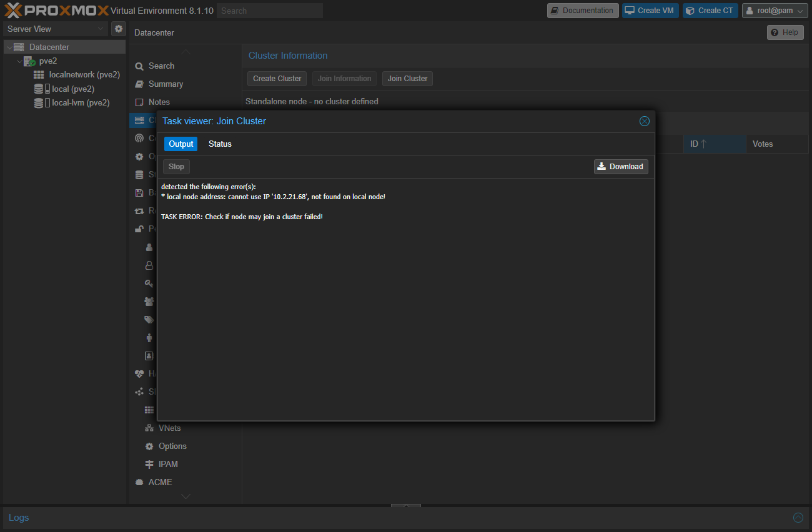Image resolution: width=812 pixels, height=532 pixels.
Task: Open Groups via the multiple-people icon
Action: tap(149, 301)
